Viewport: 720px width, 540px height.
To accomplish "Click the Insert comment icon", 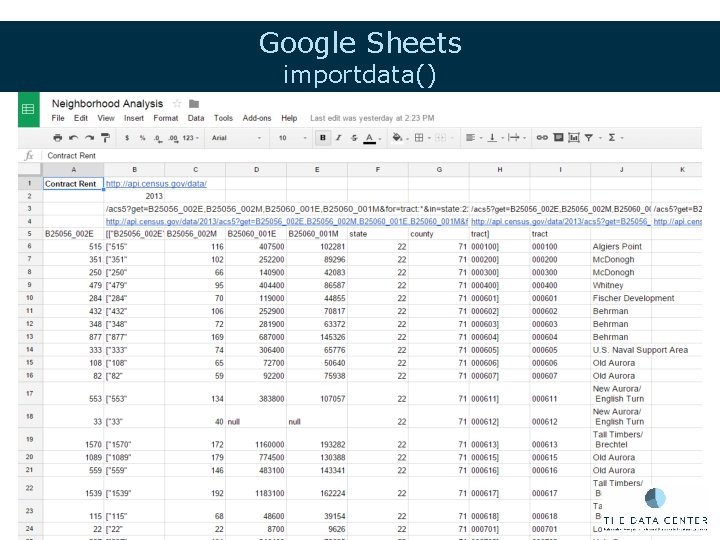I will pos(558,137).
